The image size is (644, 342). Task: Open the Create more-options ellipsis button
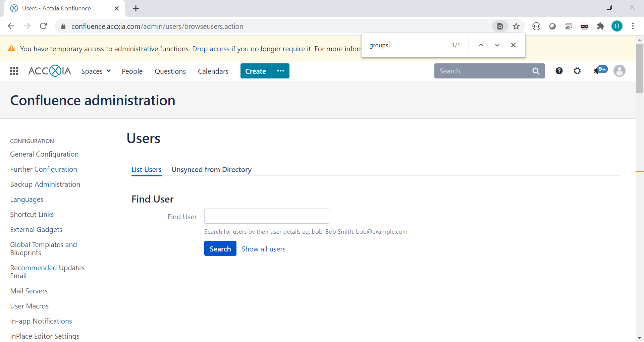(280, 71)
